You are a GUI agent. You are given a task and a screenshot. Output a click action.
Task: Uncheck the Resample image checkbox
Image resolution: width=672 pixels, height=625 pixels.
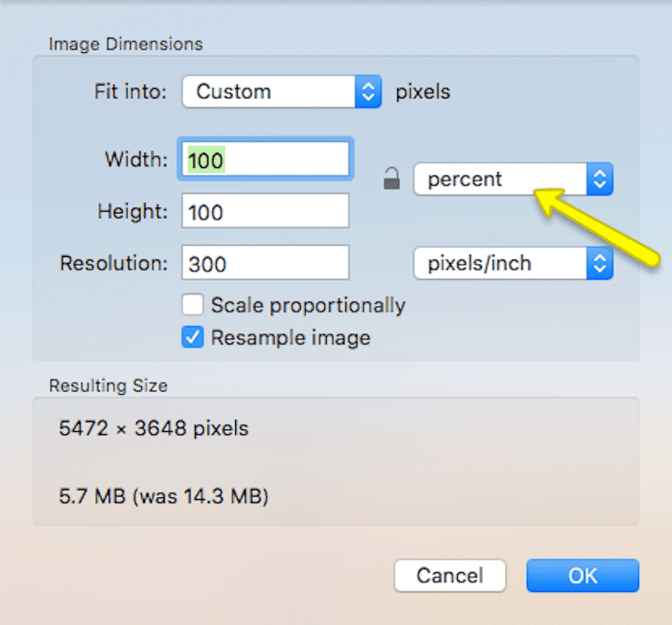[192, 337]
